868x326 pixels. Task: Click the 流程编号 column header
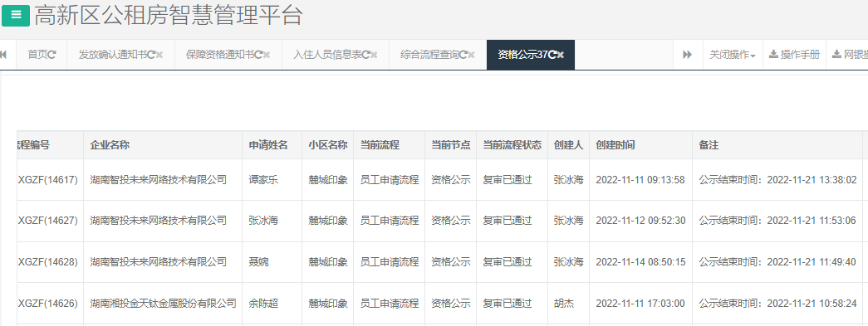tap(34, 145)
